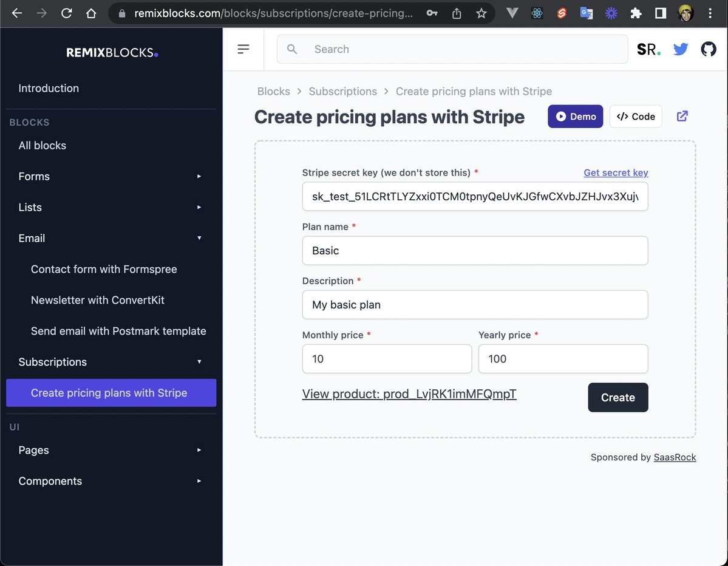Open the React devtools extension icon

[x=537, y=13]
